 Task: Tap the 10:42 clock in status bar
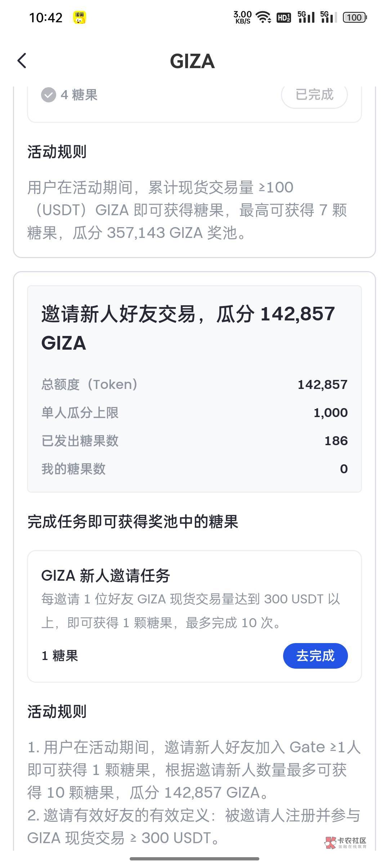(46, 17)
